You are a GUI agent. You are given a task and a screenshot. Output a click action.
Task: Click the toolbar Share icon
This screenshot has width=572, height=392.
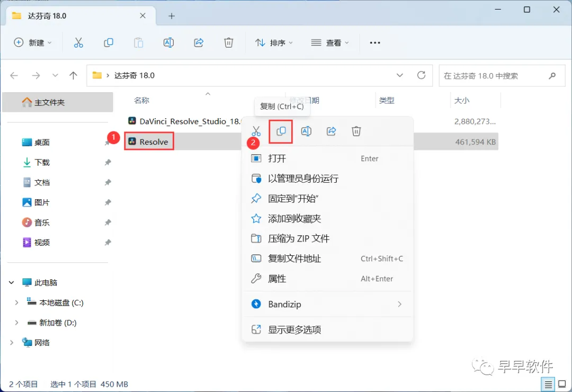point(199,43)
